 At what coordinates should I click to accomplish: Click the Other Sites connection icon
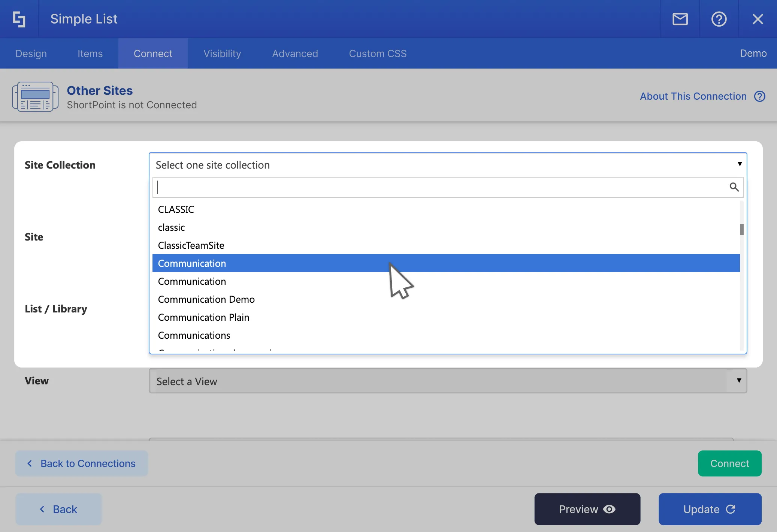[35, 97]
